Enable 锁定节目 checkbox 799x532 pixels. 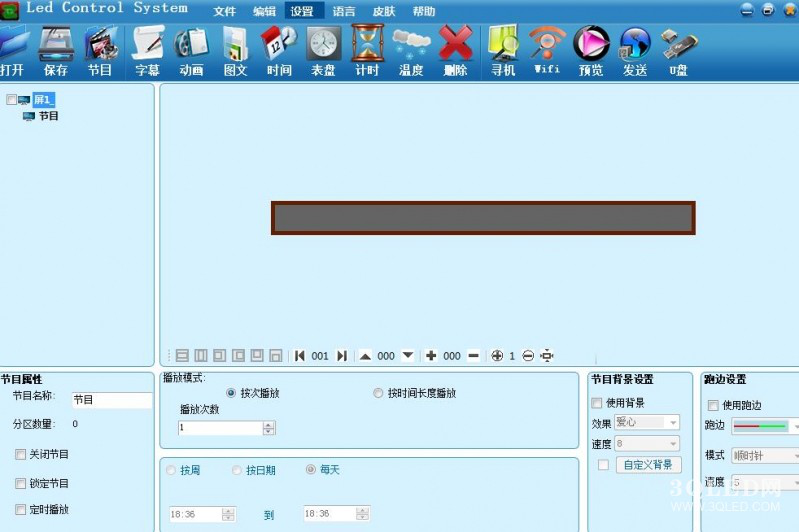click(x=20, y=483)
